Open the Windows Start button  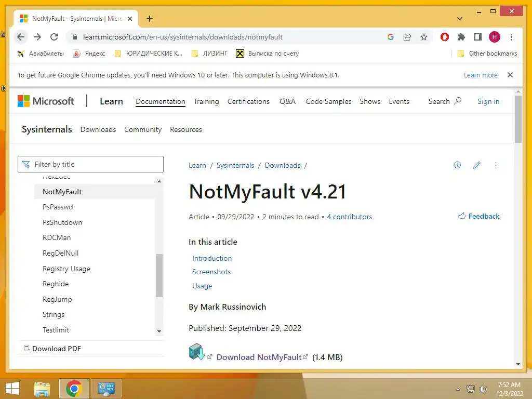point(12,389)
